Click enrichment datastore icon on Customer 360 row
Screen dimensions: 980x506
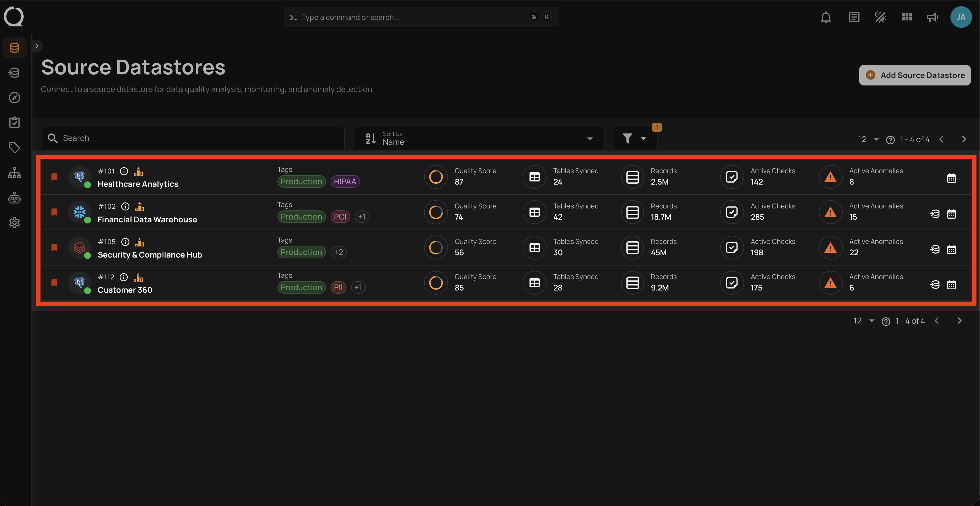[x=935, y=284]
